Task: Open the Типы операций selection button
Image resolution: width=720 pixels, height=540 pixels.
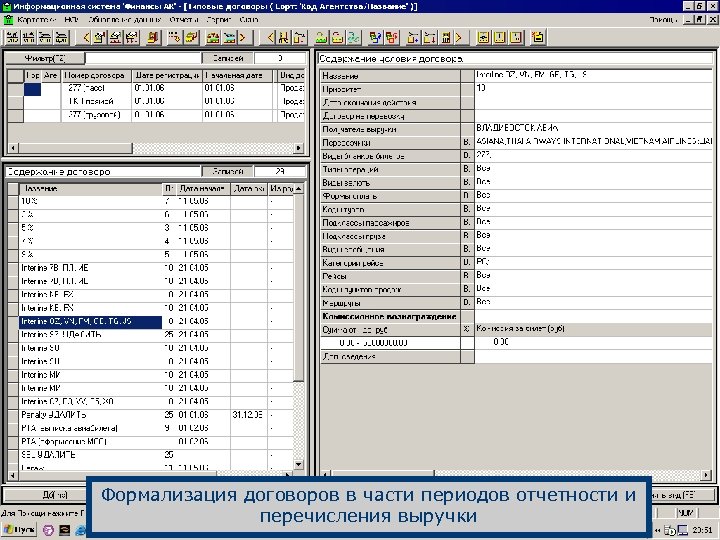Action: pyautogui.click(x=467, y=169)
